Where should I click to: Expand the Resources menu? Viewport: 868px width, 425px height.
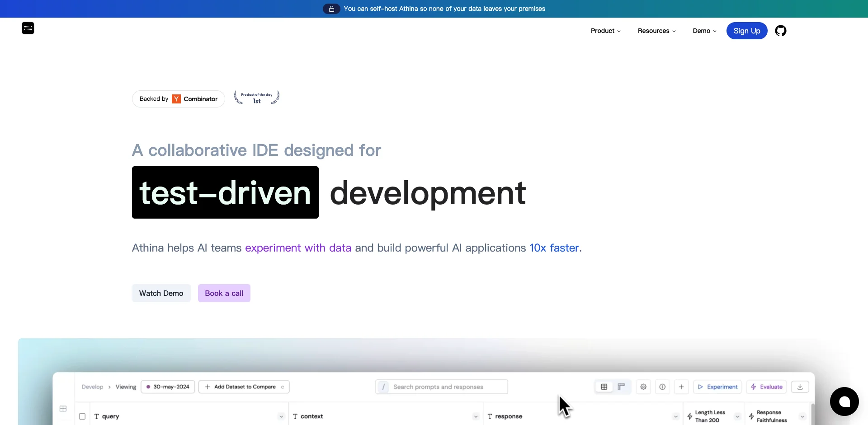657,31
